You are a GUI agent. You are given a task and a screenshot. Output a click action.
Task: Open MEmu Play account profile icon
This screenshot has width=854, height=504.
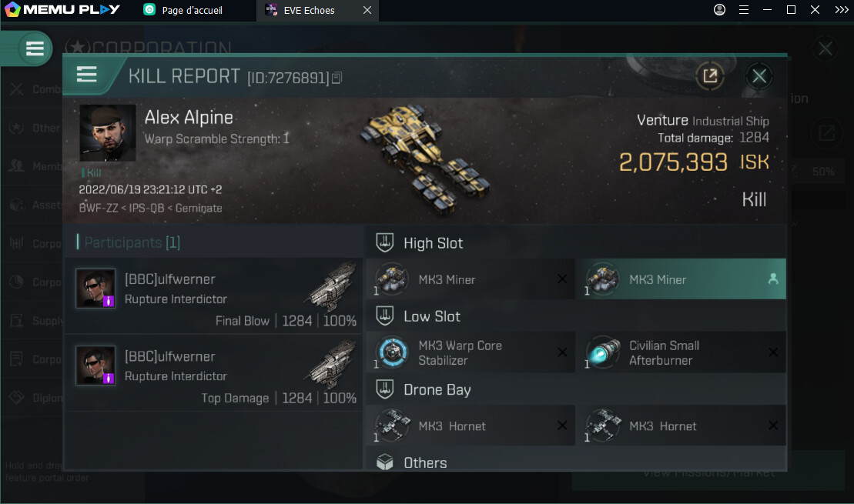pos(720,10)
